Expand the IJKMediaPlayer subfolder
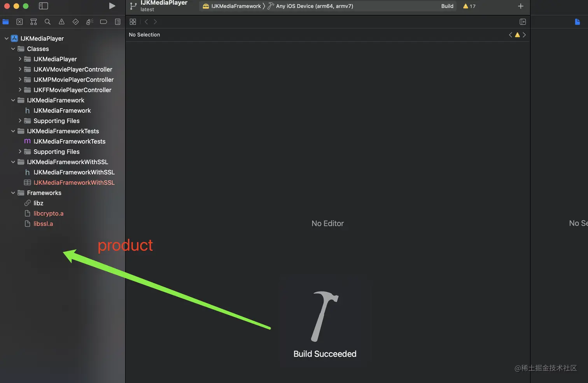The image size is (588, 383). (20, 59)
